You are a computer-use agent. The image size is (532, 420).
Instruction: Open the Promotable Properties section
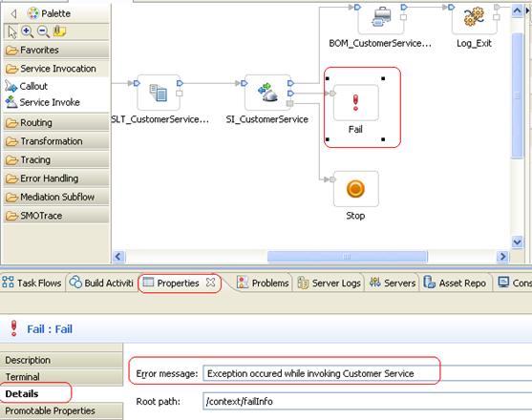click(x=61, y=410)
